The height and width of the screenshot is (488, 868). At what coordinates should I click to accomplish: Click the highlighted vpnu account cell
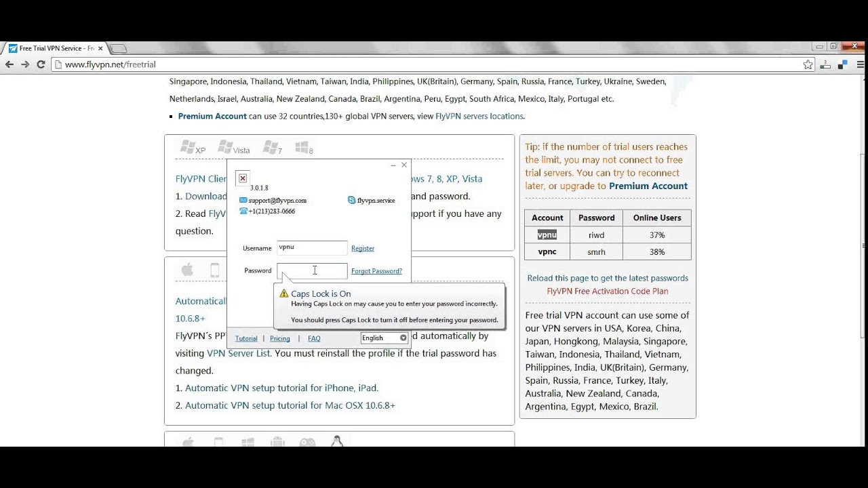(547, 235)
